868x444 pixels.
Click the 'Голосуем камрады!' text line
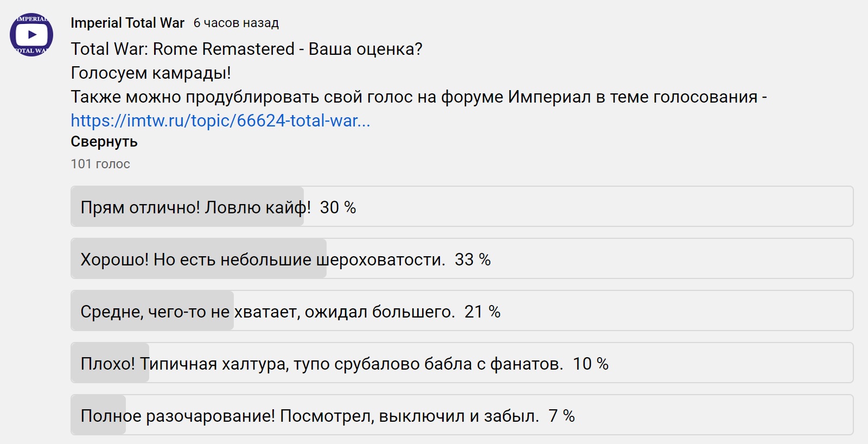[x=151, y=73]
